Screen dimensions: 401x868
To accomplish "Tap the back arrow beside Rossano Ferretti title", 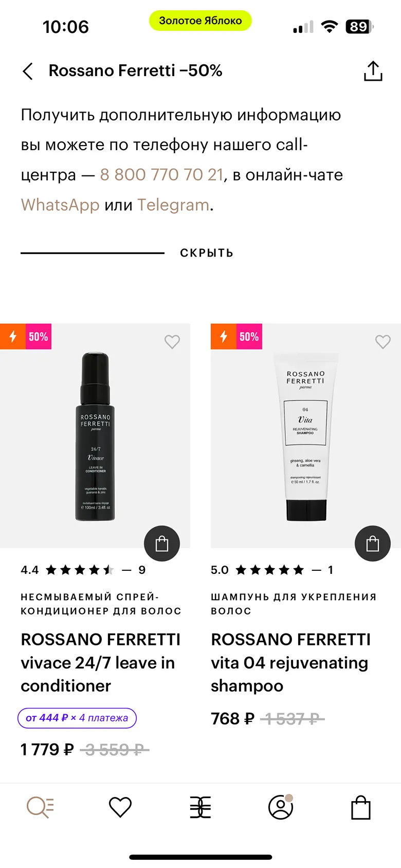I will [28, 71].
